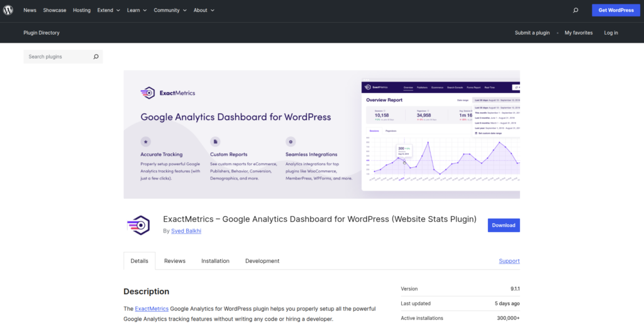Click the Last updated label
The width and height of the screenshot is (644, 325).
pos(416,304)
